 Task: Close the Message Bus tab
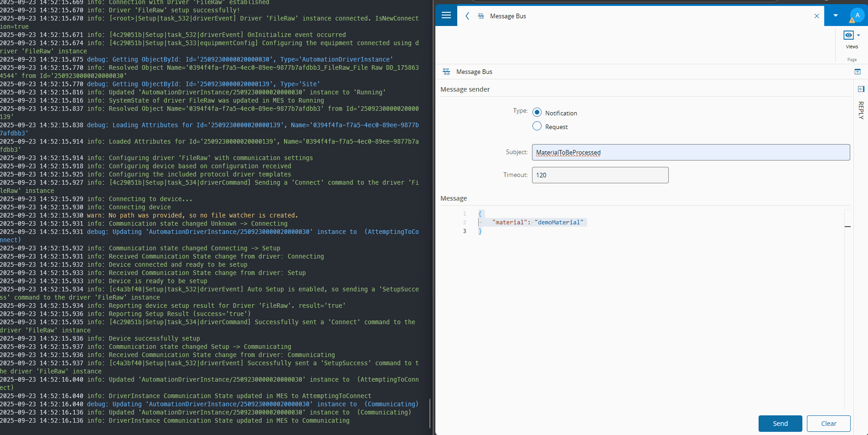[816, 16]
